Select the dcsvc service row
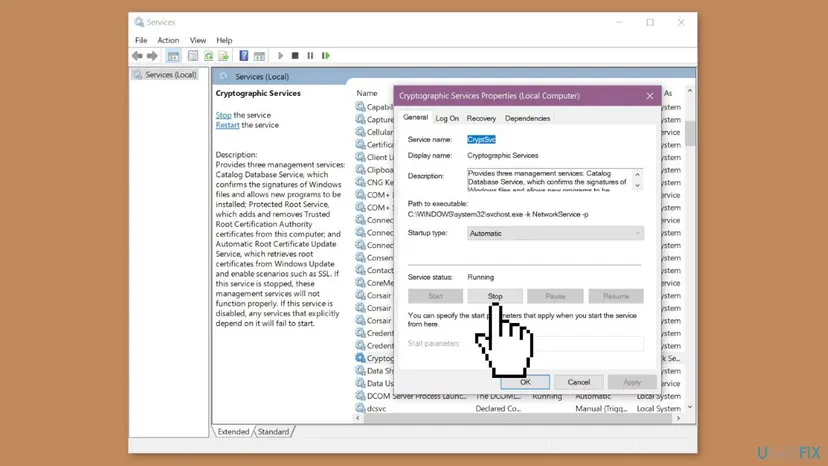The height and width of the screenshot is (466, 828). pos(520,408)
